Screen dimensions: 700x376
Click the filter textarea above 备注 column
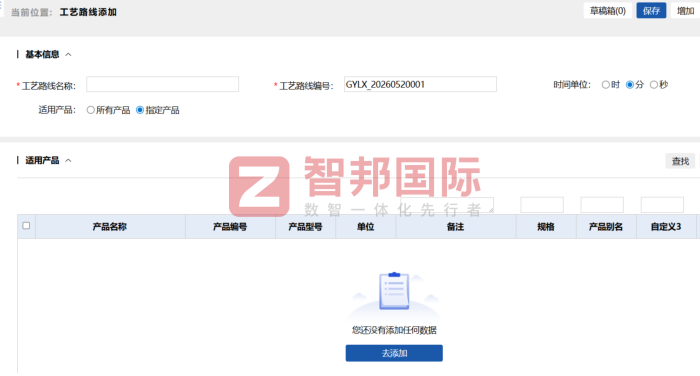point(447,205)
